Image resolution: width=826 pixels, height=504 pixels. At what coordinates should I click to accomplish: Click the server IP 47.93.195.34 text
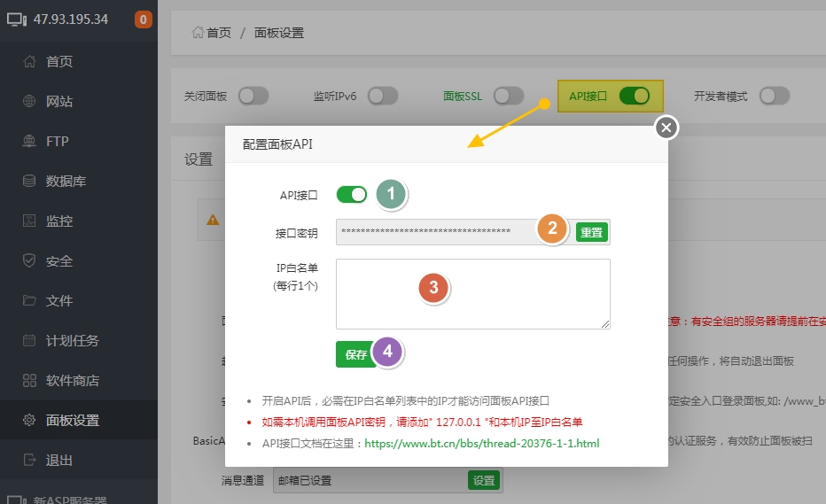[71, 19]
